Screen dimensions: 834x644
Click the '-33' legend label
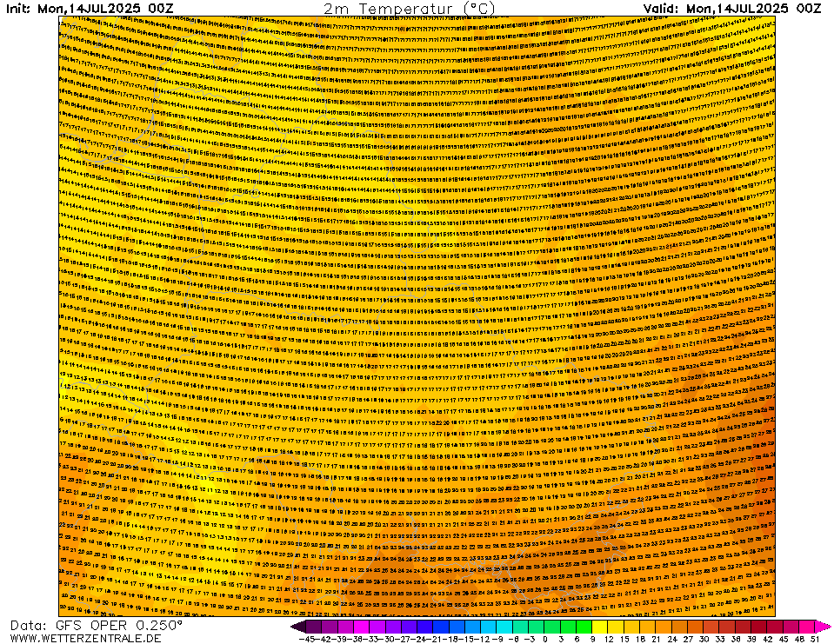tap(370, 639)
